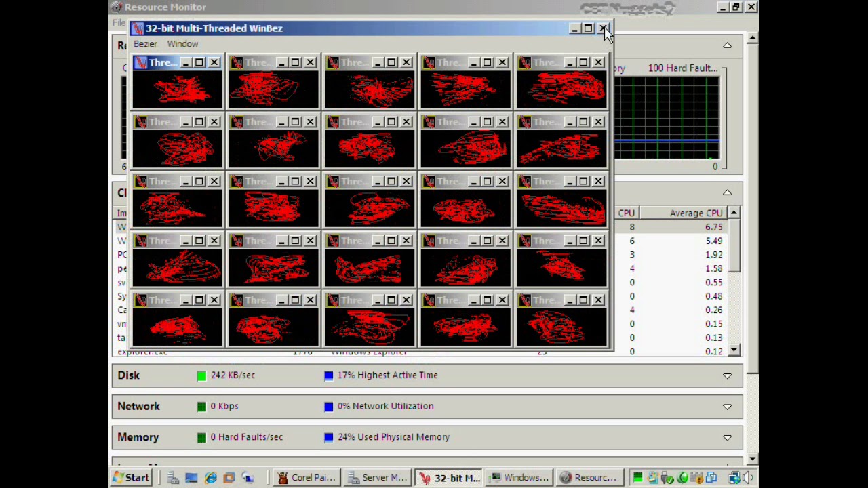Viewport: 868px width, 488px height.
Task: Expand the Disk section
Action: (727, 375)
